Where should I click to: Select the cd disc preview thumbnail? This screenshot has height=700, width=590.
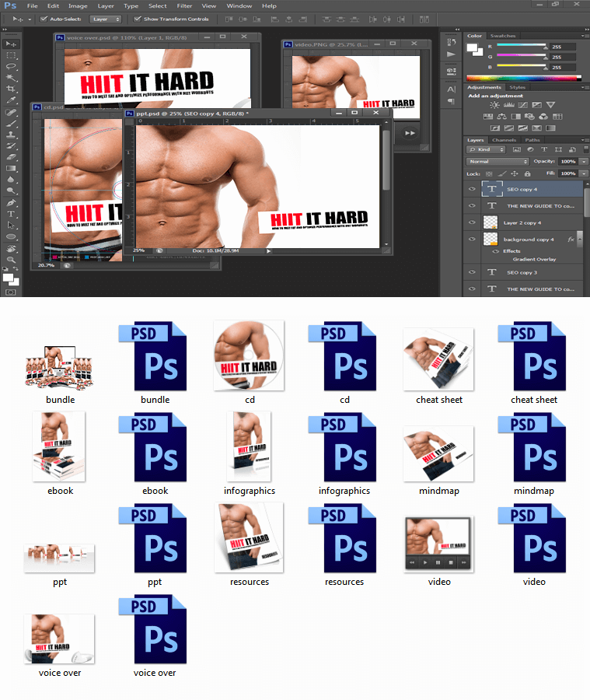pyautogui.click(x=249, y=355)
